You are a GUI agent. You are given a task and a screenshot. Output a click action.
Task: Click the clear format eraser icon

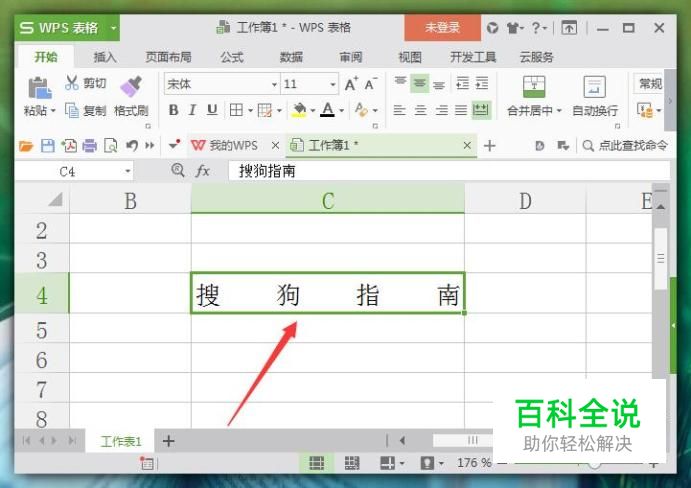tap(361, 110)
